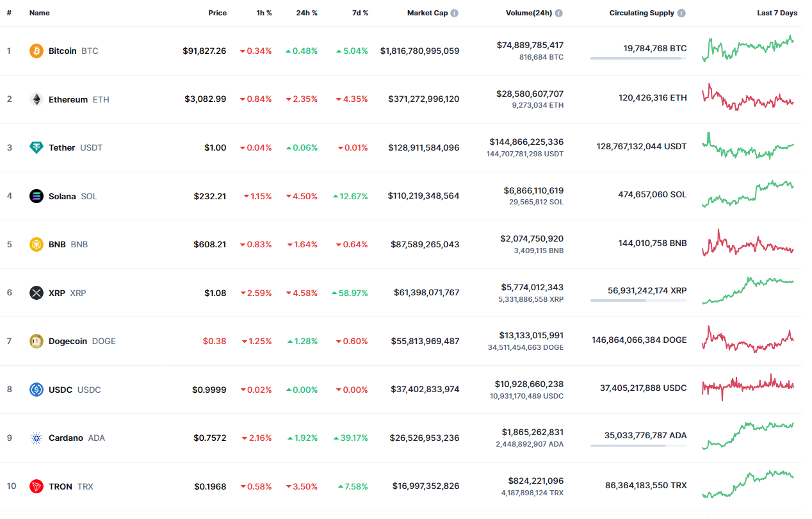812x519 pixels.
Task: Open XRP's 7-day sparkline chart
Action: 748,290
